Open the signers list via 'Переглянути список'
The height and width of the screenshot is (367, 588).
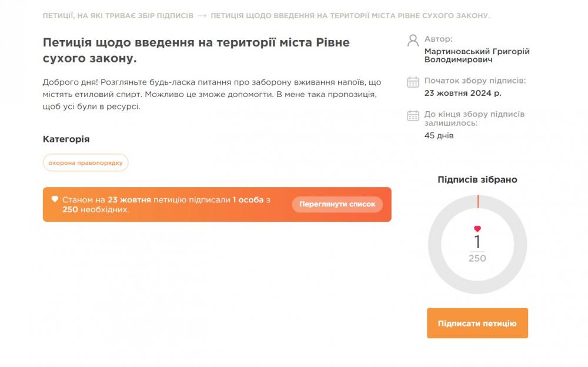click(337, 205)
